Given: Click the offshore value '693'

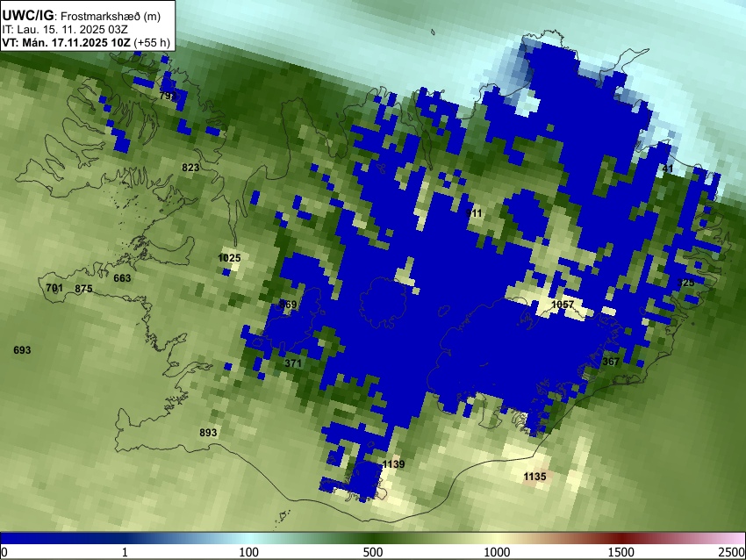Looking at the screenshot, I should pyautogui.click(x=22, y=350).
